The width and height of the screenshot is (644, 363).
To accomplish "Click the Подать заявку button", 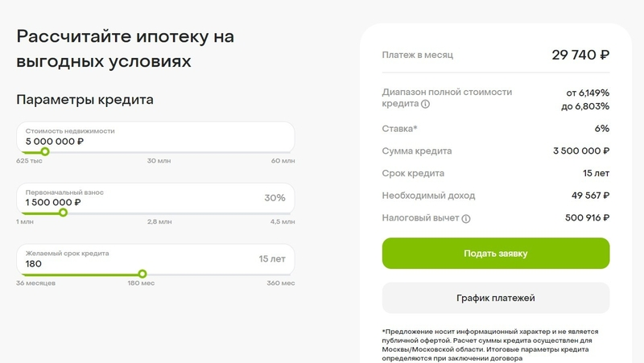I will tap(495, 254).
